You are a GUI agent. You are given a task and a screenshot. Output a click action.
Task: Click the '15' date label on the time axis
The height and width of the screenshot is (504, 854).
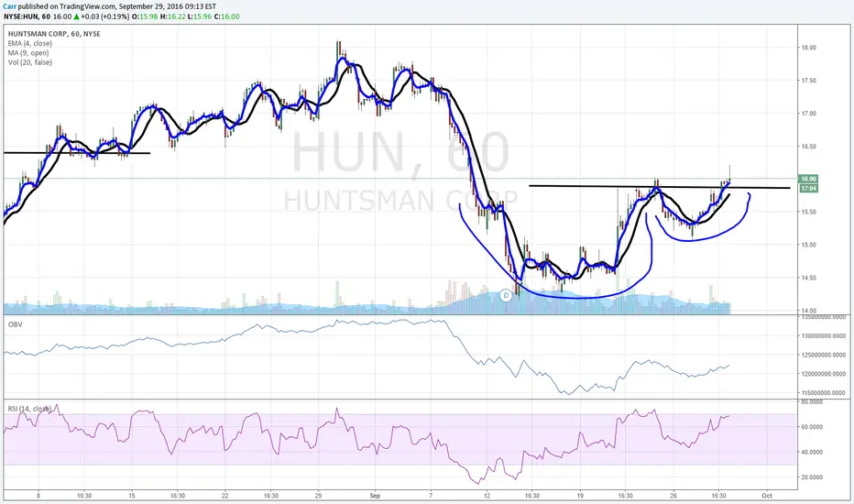(131, 496)
